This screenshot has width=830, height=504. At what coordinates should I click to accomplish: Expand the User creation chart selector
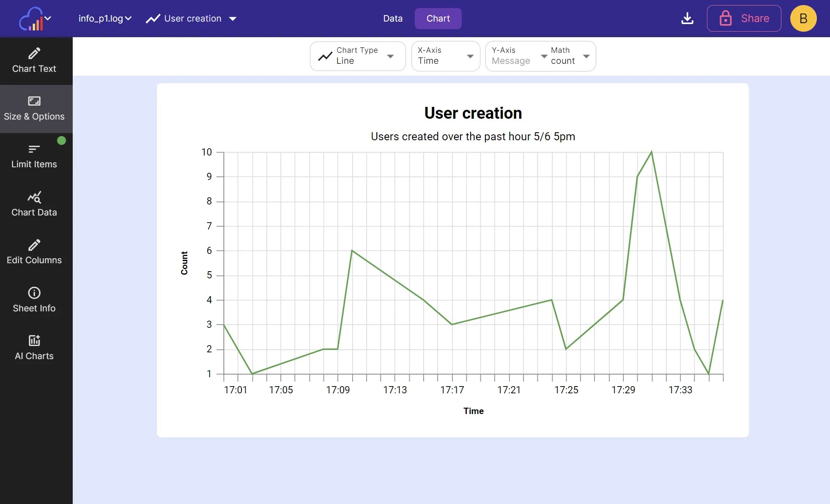[x=191, y=19]
